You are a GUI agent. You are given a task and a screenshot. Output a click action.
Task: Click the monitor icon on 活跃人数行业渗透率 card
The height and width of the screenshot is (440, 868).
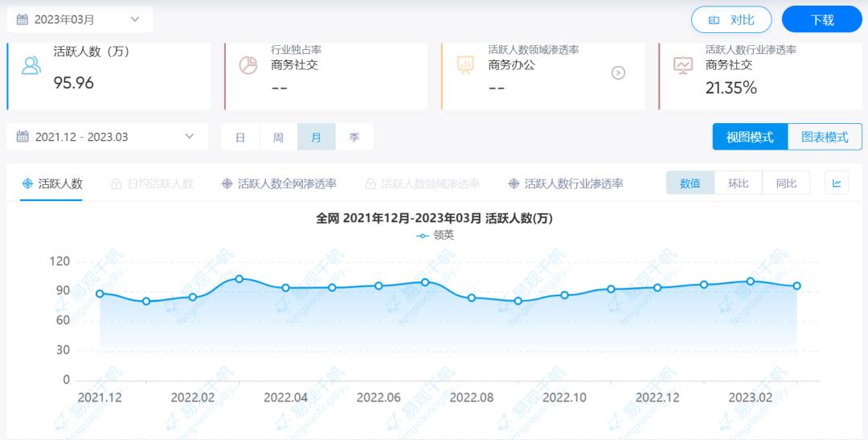(x=682, y=65)
